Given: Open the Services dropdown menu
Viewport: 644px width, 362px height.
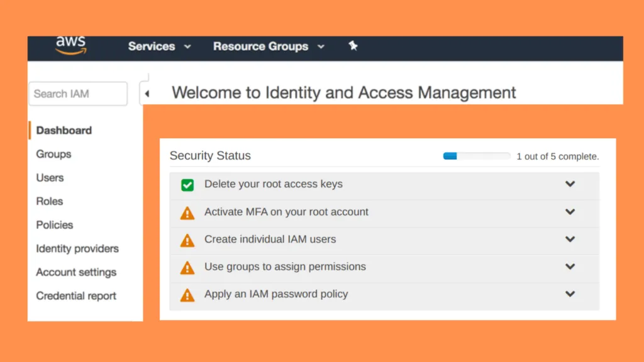Looking at the screenshot, I should (159, 47).
